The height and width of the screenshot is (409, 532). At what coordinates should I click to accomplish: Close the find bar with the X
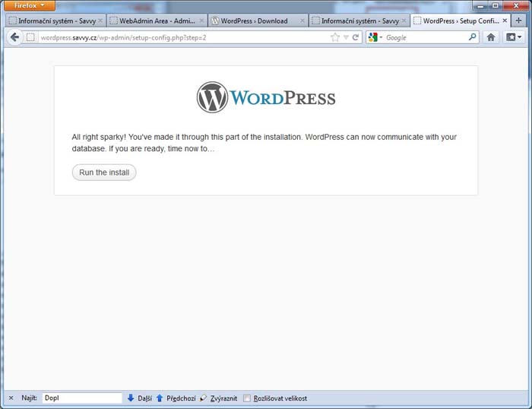click(11, 398)
